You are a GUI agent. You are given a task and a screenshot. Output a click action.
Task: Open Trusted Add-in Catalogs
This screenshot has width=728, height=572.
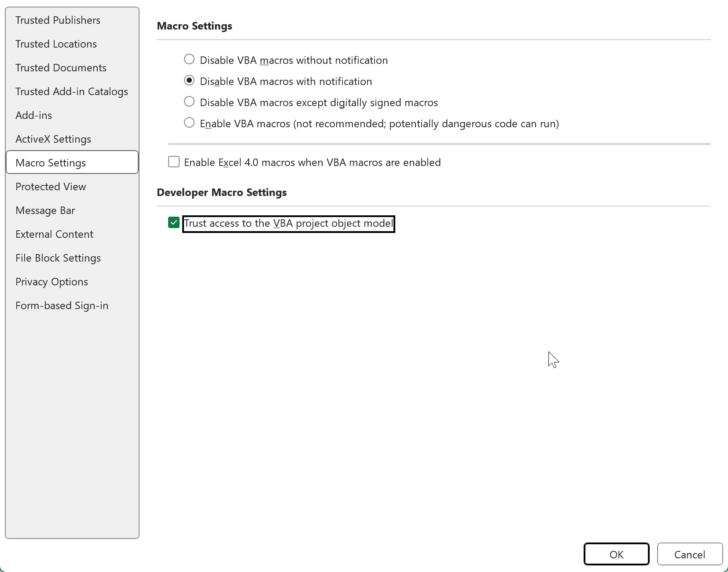72,92
